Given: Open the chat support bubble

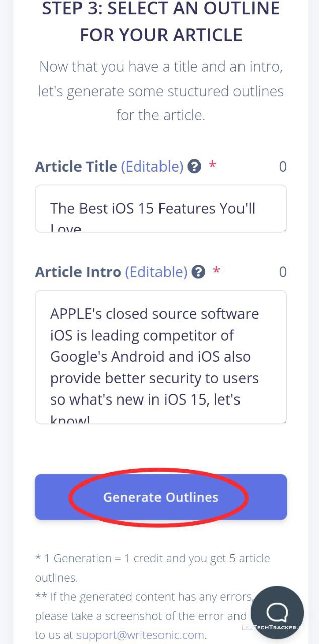Looking at the screenshot, I should [277, 612].
